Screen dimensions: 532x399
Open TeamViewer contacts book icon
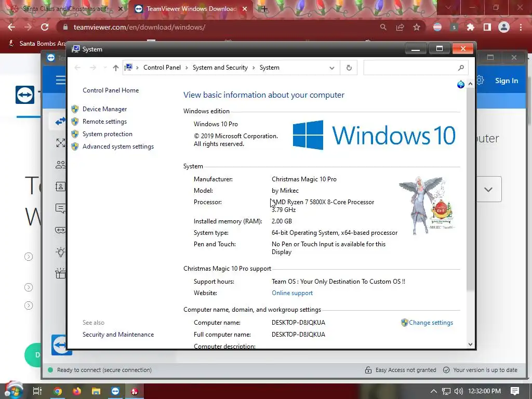pyautogui.click(x=60, y=187)
